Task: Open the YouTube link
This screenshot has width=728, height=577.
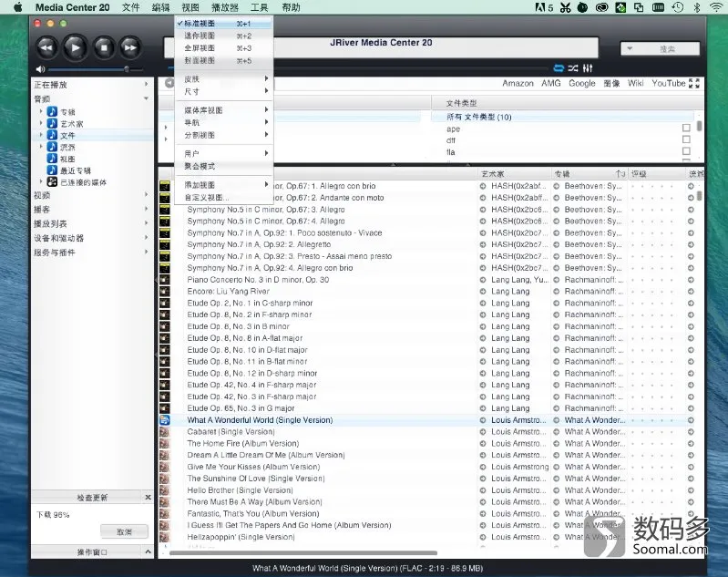Action: [669, 83]
